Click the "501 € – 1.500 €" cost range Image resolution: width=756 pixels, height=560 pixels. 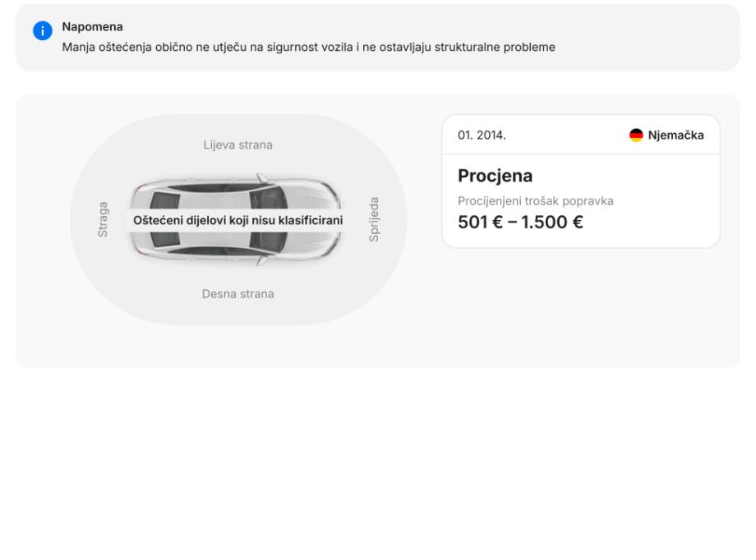point(520,222)
